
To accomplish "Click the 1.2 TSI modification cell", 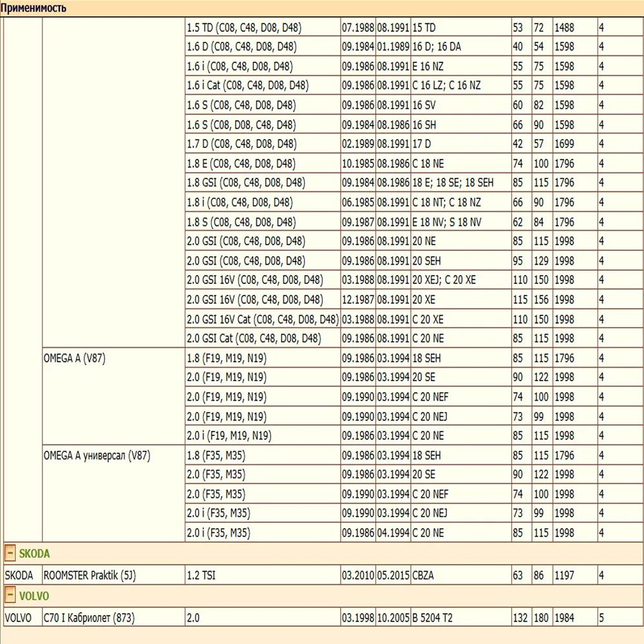I will [202, 575].
